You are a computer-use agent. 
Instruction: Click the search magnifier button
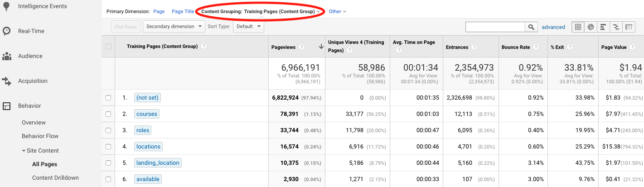[x=531, y=27]
